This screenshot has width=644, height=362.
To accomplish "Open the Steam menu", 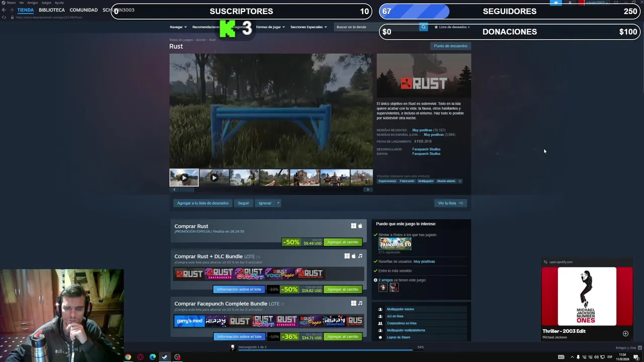I will (x=11, y=3).
